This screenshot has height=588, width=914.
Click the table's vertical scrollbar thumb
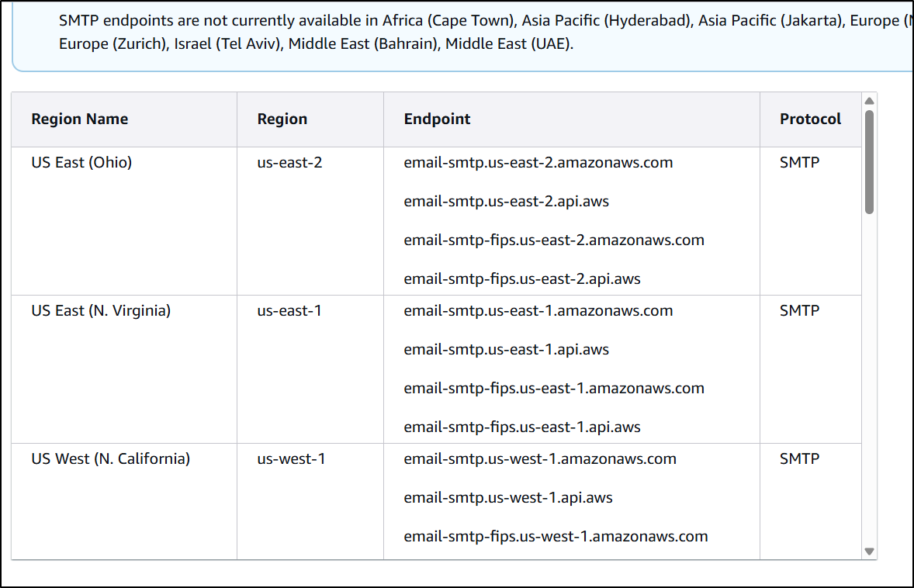click(869, 162)
